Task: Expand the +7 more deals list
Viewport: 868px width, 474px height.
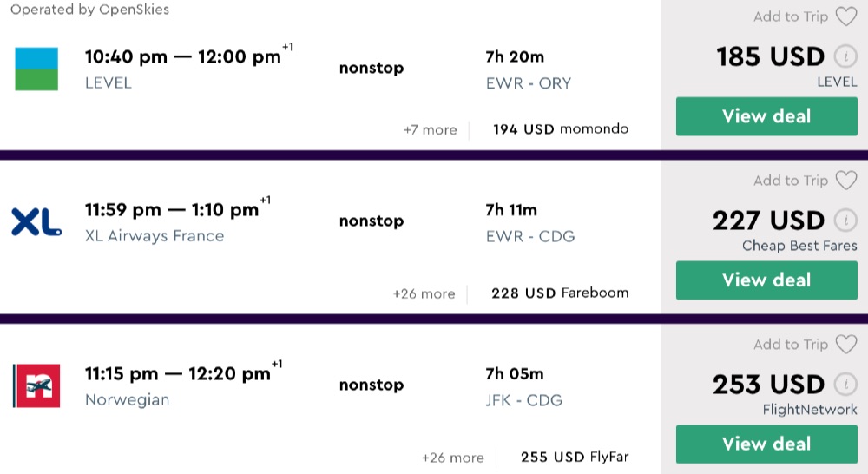Action: click(430, 130)
